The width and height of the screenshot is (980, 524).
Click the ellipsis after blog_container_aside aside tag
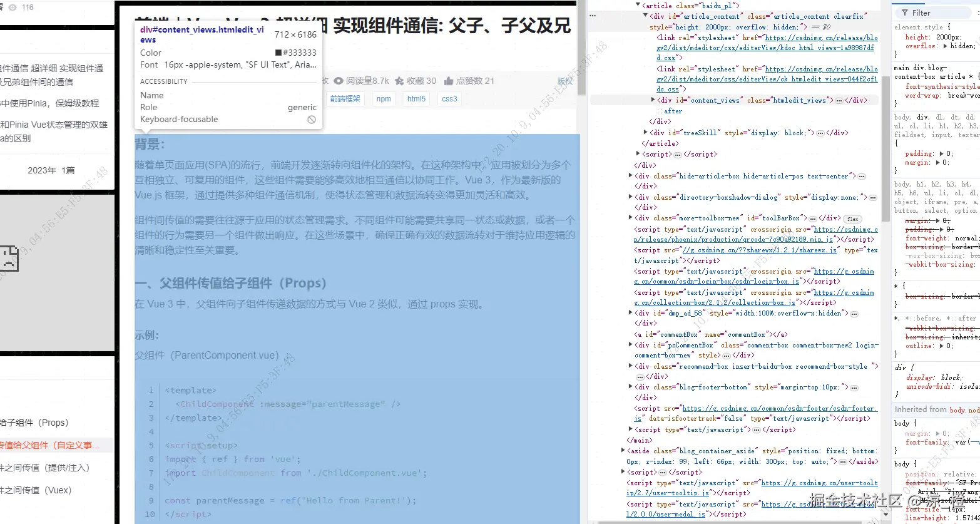[x=843, y=461]
